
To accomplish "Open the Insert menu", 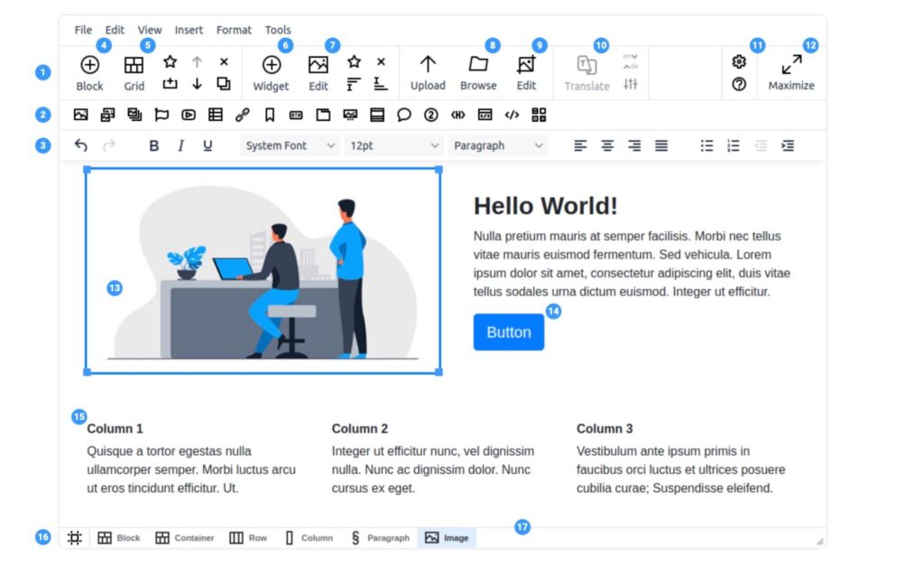I will 189,29.
